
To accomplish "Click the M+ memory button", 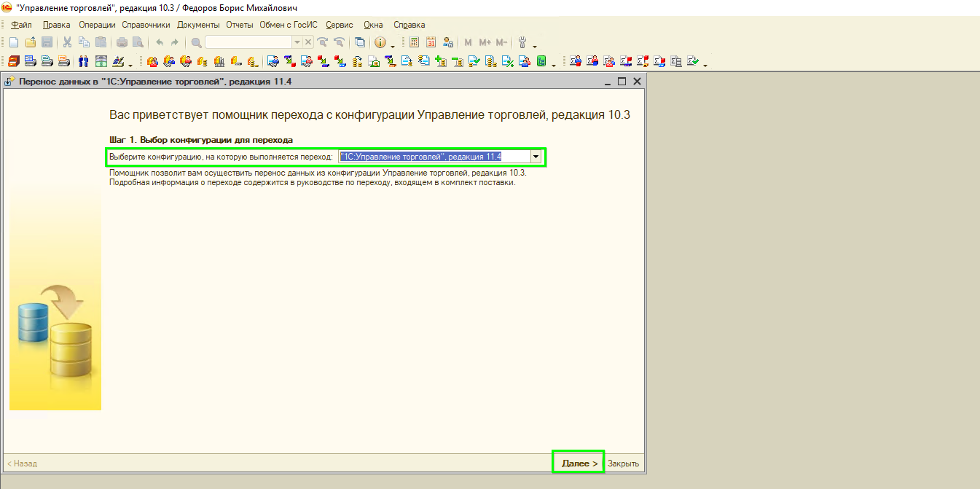I will [485, 42].
